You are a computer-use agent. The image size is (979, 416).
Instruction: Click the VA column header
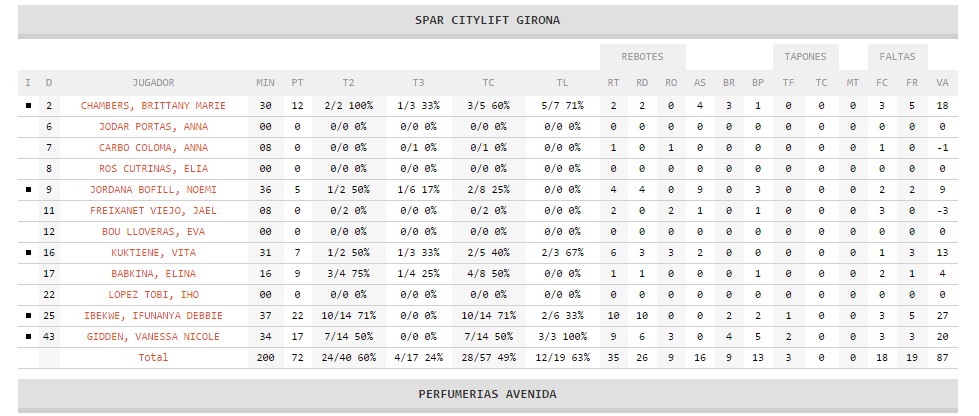pos(942,82)
